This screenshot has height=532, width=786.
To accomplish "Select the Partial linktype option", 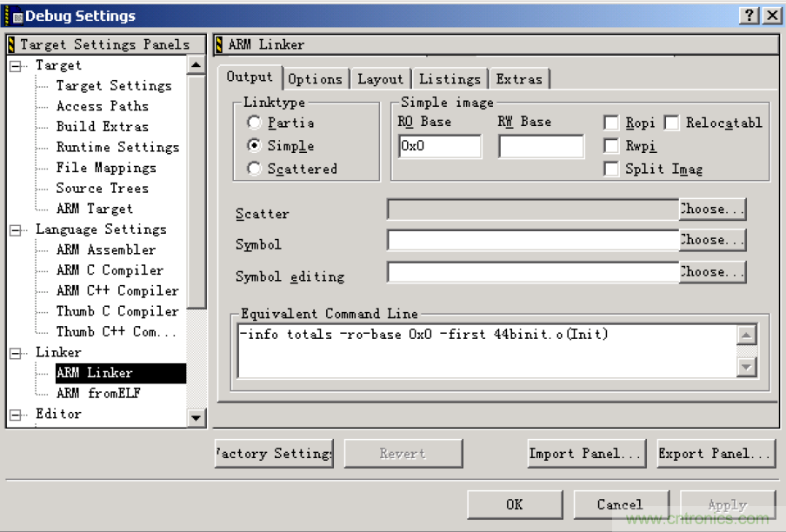I will [x=254, y=123].
